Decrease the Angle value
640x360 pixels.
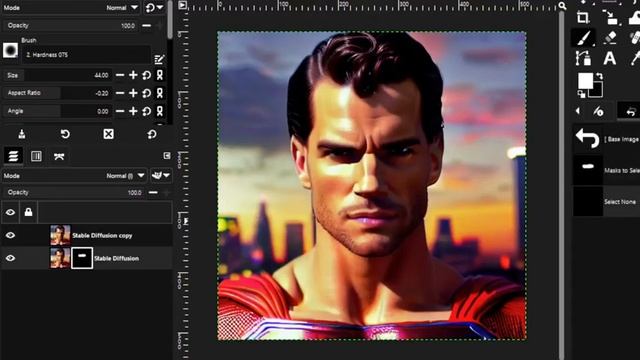[x=120, y=111]
